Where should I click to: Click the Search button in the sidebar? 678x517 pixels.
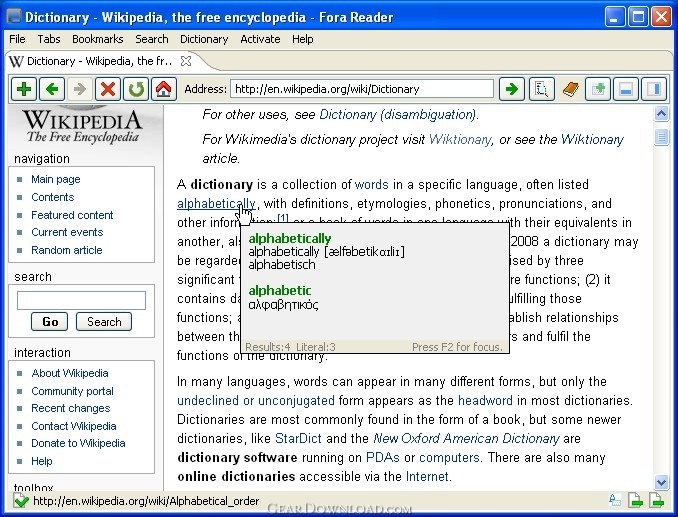pyautogui.click(x=104, y=322)
